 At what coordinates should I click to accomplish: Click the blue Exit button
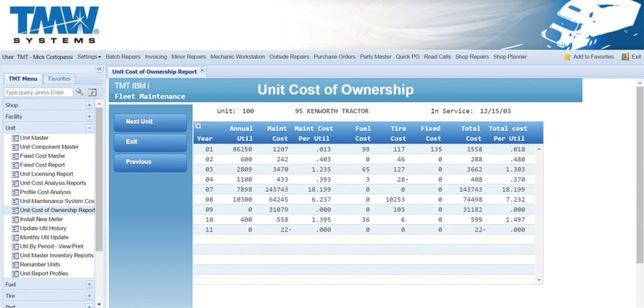pos(150,142)
